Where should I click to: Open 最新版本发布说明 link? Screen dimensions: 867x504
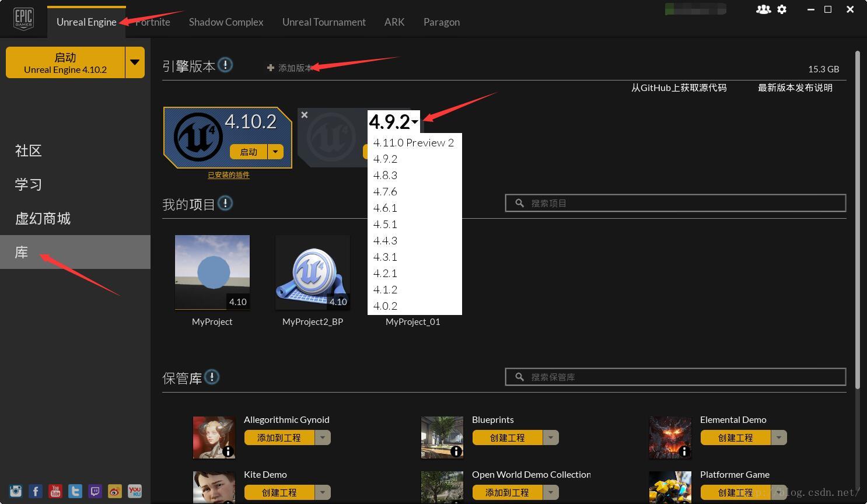pyautogui.click(x=795, y=87)
